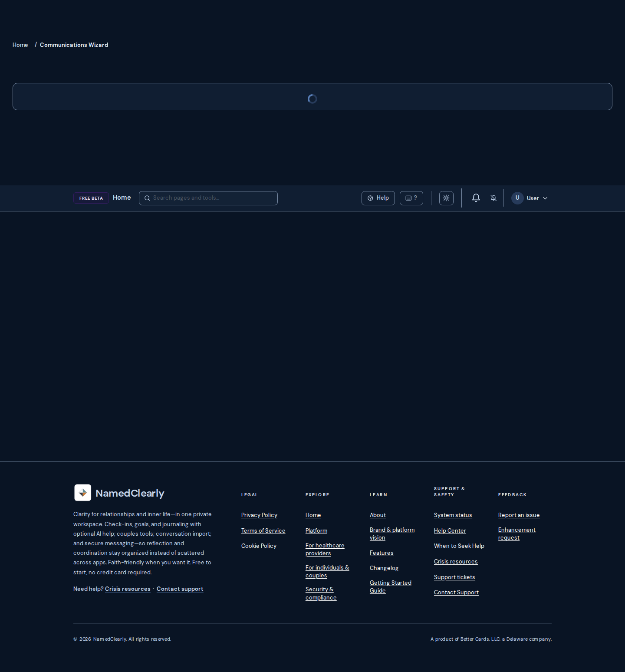Click Crisis resources beside Need help
The image size is (625, 672).
[128, 589]
